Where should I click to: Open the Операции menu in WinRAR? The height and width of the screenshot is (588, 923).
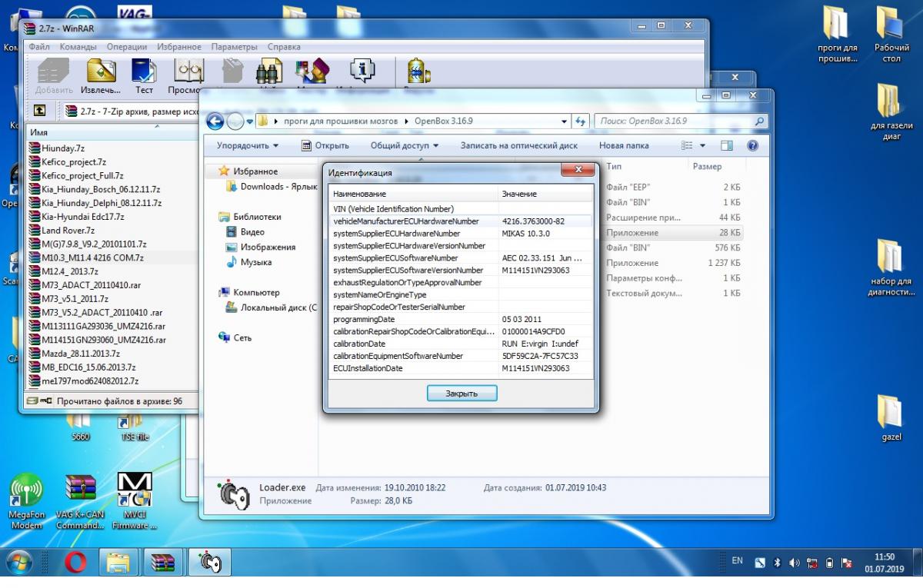126,47
